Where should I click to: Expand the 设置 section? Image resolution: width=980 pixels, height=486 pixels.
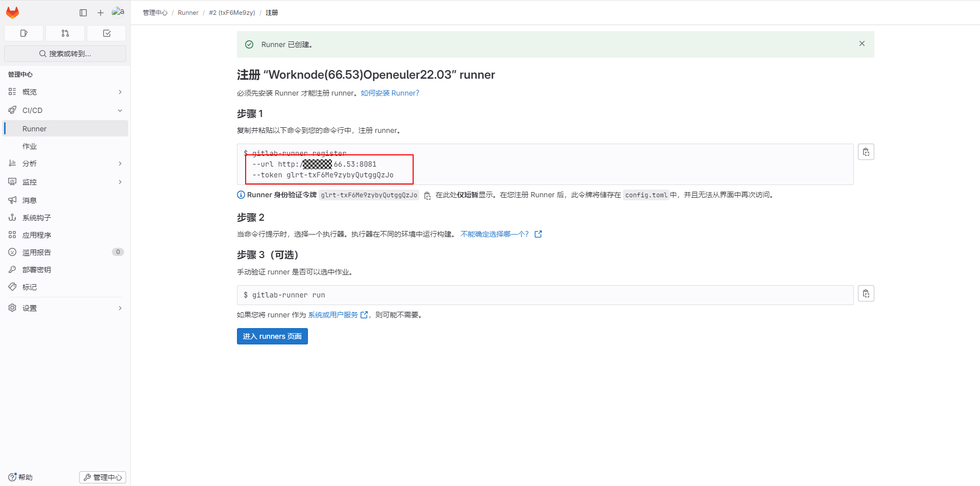(65, 308)
